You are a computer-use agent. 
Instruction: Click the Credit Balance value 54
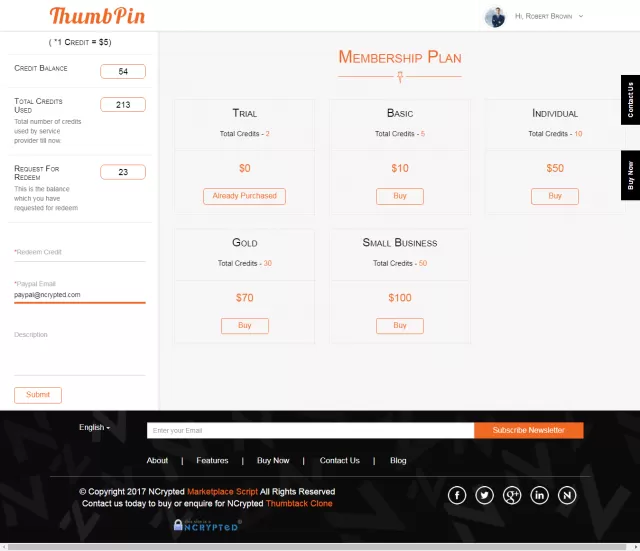tap(123, 71)
